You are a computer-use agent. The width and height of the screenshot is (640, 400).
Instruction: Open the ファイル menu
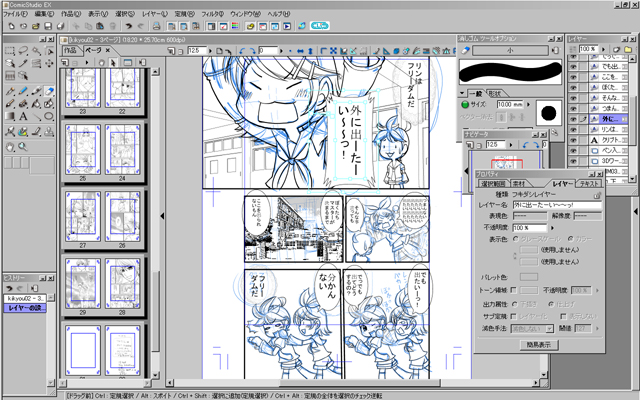point(15,14)
